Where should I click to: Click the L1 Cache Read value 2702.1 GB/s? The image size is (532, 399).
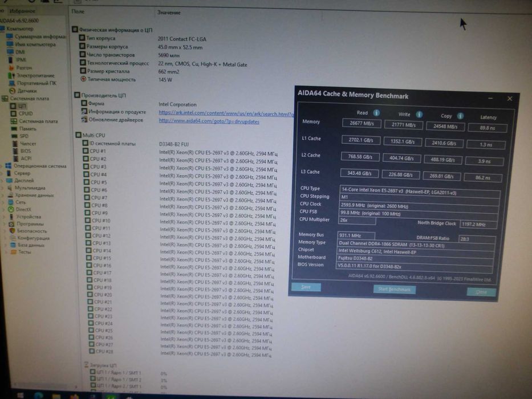point(361,140)
